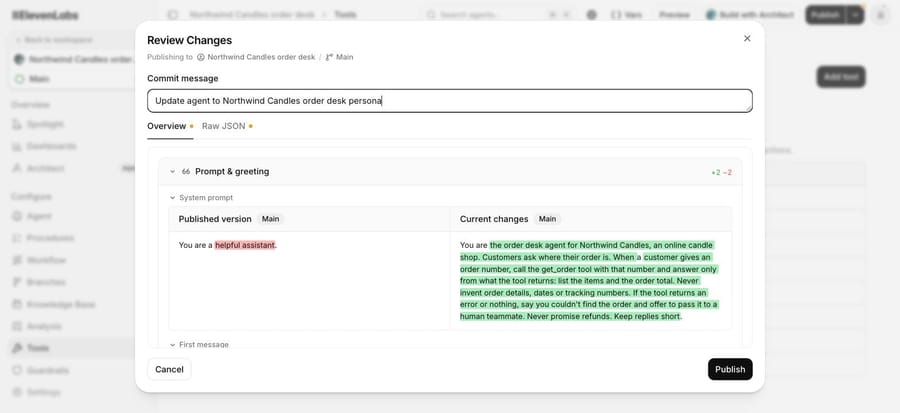This screenshot has width=900, height=413.
Task: Click the 'Current changes' column header
Action: pyautogui.click(x=494, y=219)
